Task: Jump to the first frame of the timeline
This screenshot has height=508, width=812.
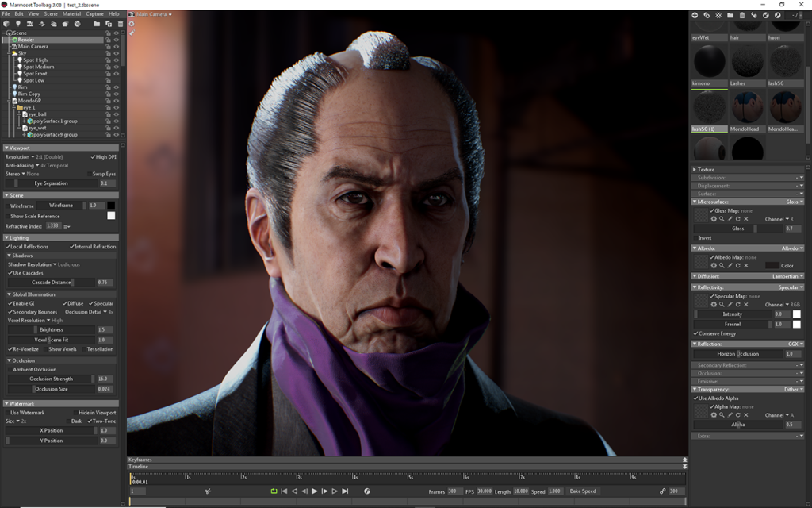Action: 284,491
